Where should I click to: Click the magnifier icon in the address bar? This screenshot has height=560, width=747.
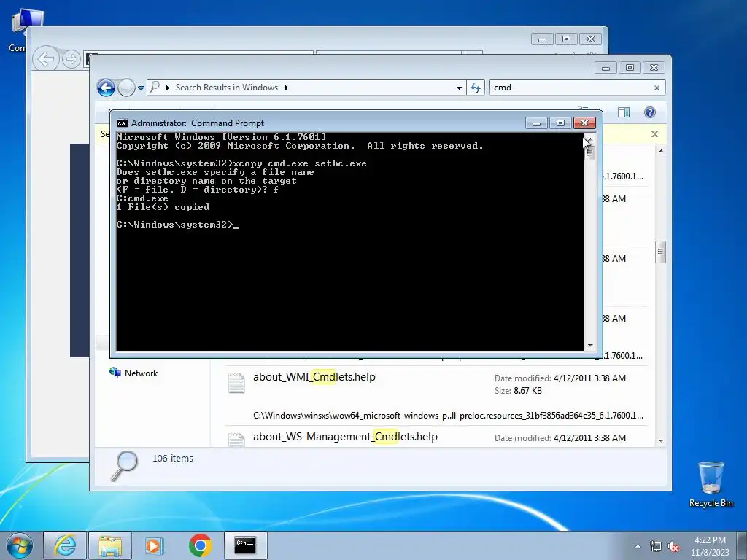[155, 87]
